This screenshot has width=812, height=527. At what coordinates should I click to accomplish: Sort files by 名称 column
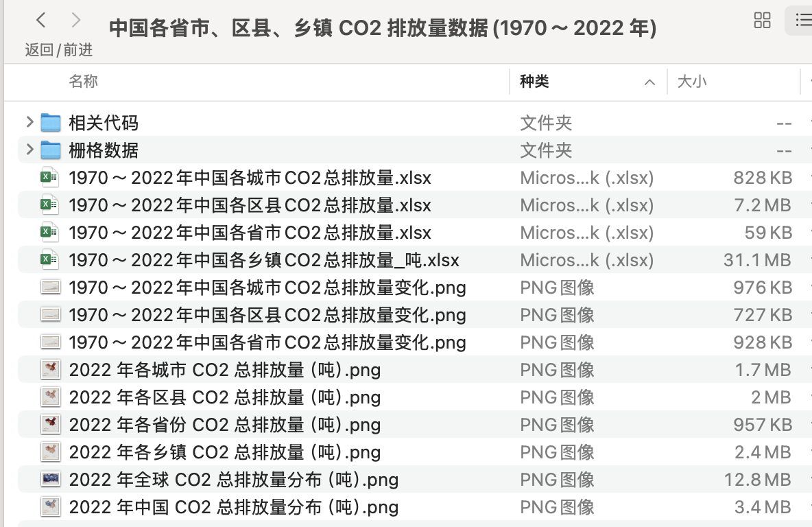coord(84,82)
